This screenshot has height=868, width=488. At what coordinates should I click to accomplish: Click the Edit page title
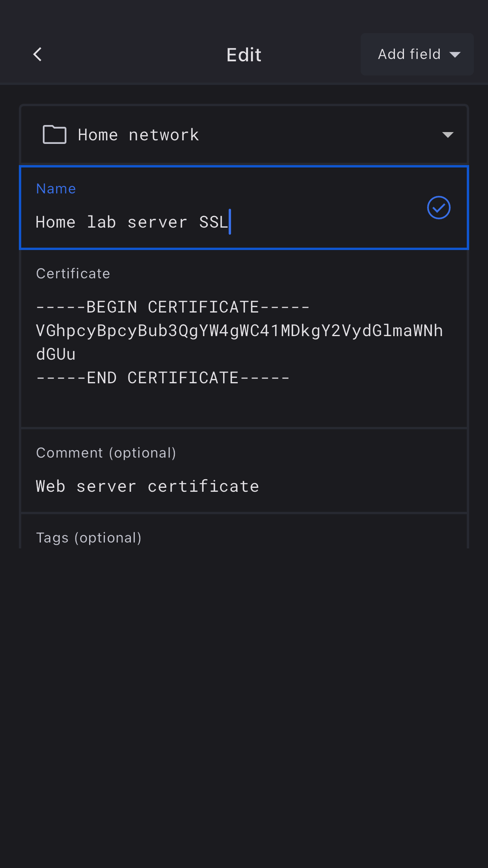point(244,55)
